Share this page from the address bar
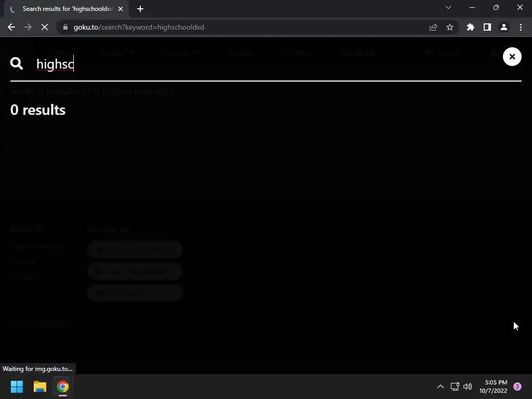This screenshot has width=532, height=399. pyautogui.click(x=433, y=27)
